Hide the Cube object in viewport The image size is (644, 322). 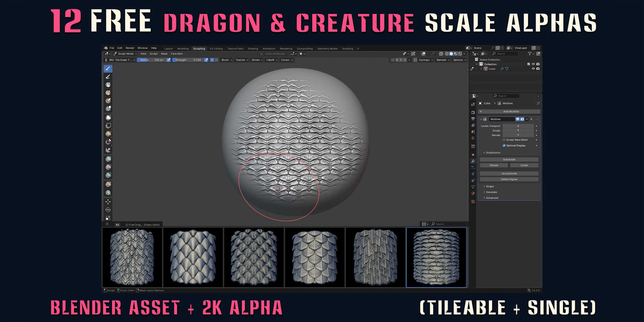pyautogui.click(x=533, y=69)
